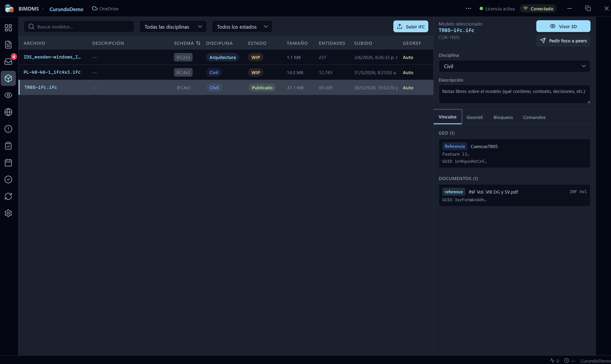Viewport: 611px width, 364px height.
Task: Click the Subir IFC button
Action: tap(411, 26)
